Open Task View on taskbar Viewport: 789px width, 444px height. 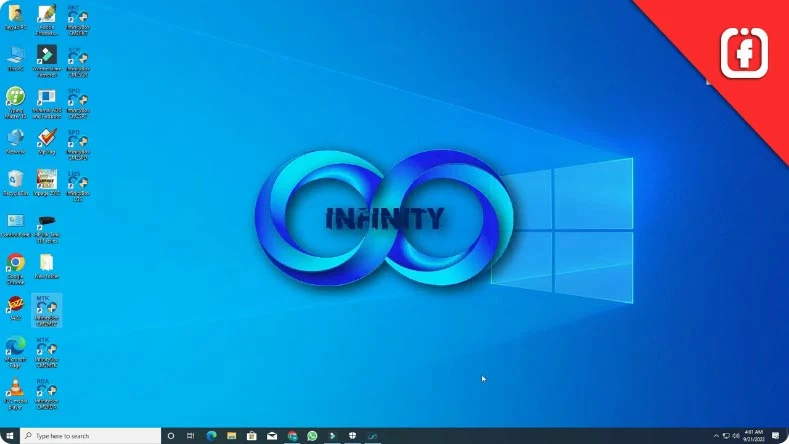[190, 436]
